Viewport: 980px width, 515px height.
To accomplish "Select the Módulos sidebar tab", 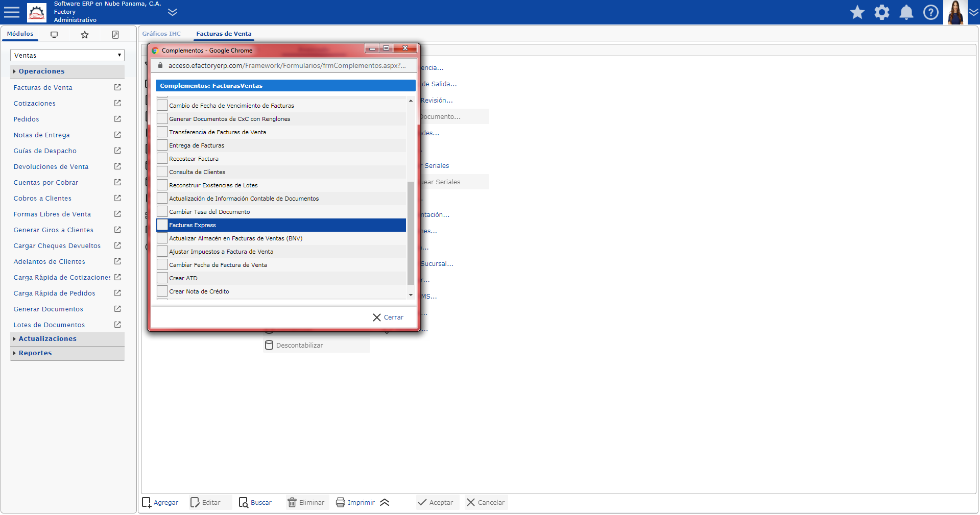I will [x=20, y=34].
